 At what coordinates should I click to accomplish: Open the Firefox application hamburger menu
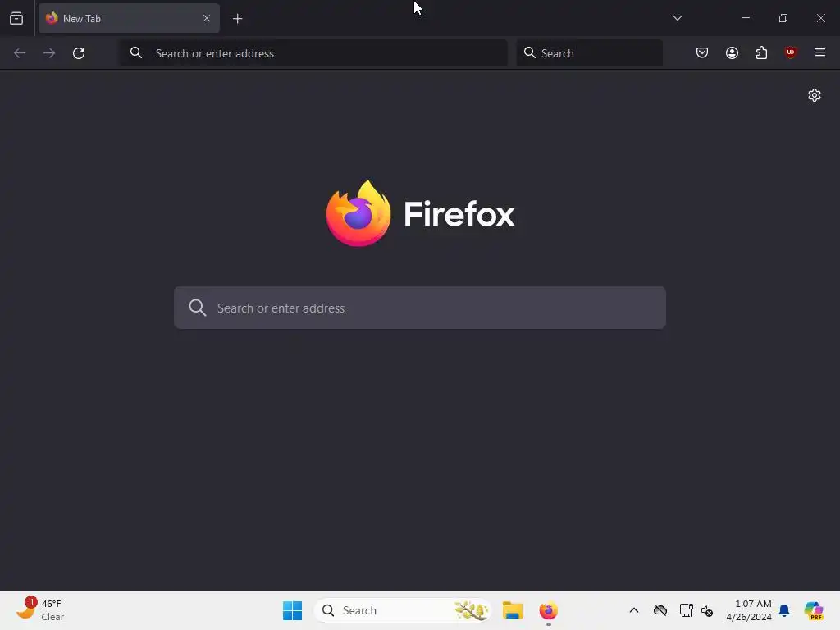(x=819, y=52)
